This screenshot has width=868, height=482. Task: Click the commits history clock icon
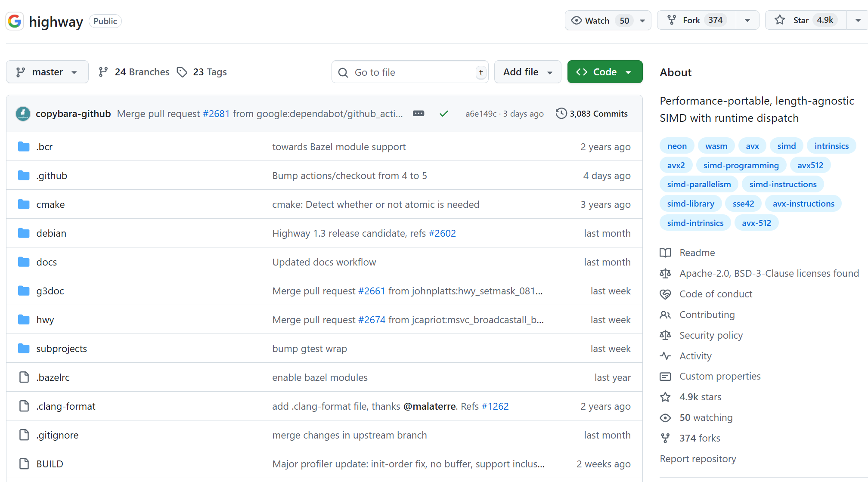(x=561, y=114)
